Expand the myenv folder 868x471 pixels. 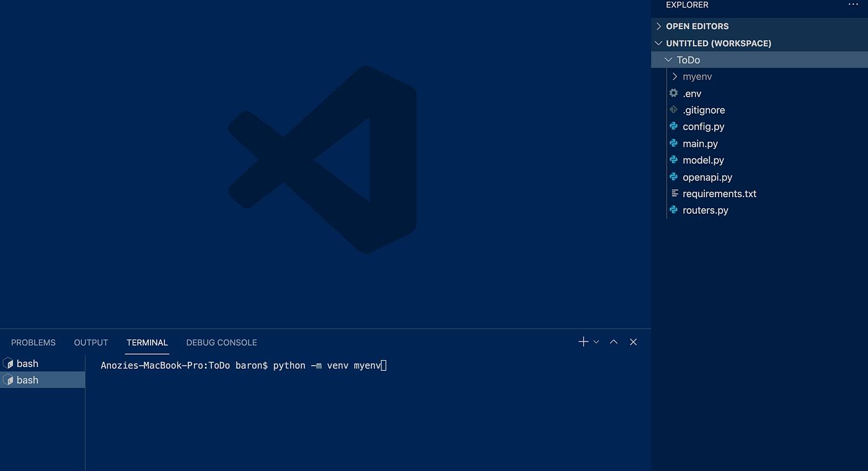pos(675,77)
